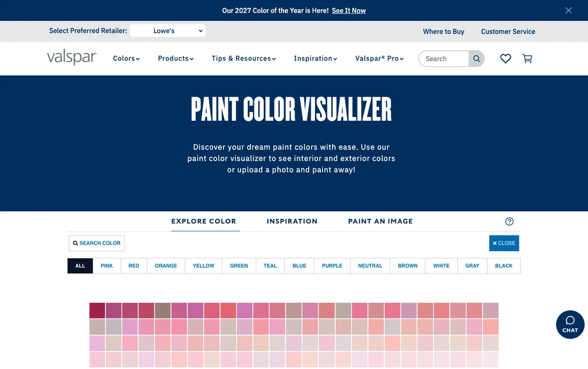The image size is (588, 369).
Task: Expand the Tips & Resources menu
Action: [x=244, y=58]
